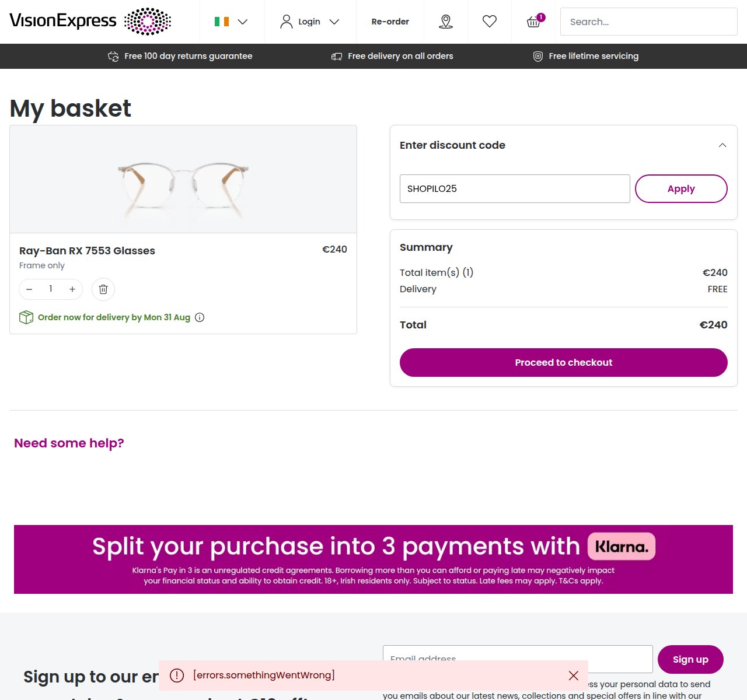747x700 pixels.
Task: Click the discount code input field
Action: (515, 189)
